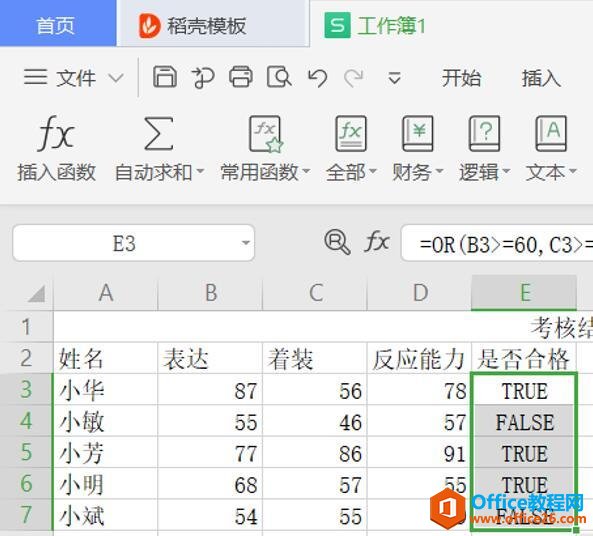Expand the 自动求和 dropdown
The width and height of the screenshot is (593, 536).
[200, 172]
